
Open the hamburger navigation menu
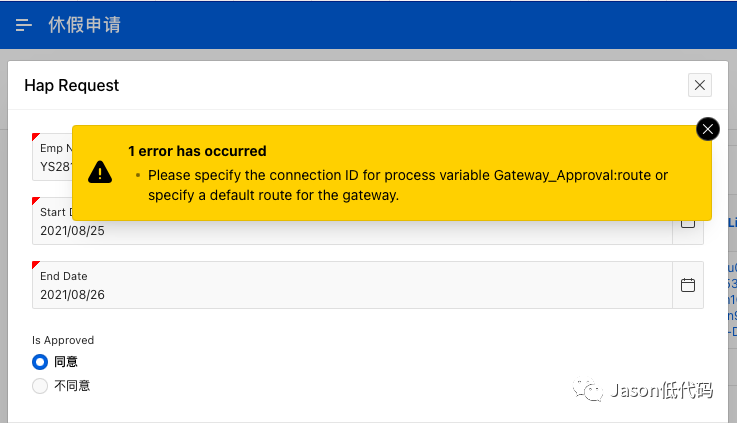[24, 25]
